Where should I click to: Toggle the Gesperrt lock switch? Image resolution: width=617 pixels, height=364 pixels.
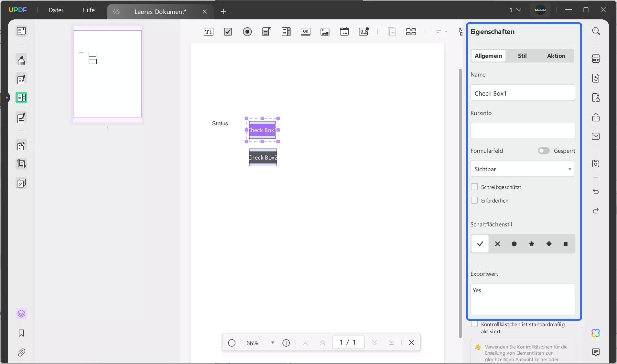544,151
